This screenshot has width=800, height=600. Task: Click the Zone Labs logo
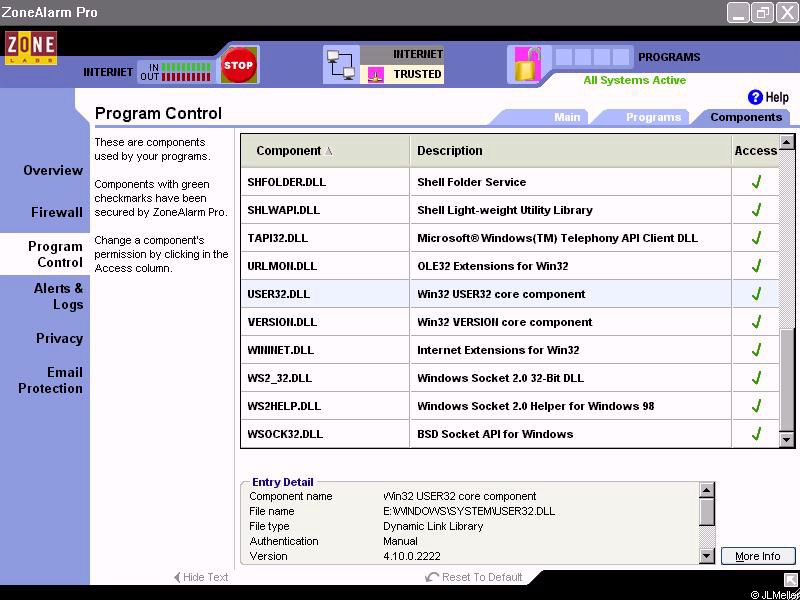pos(31,48)
